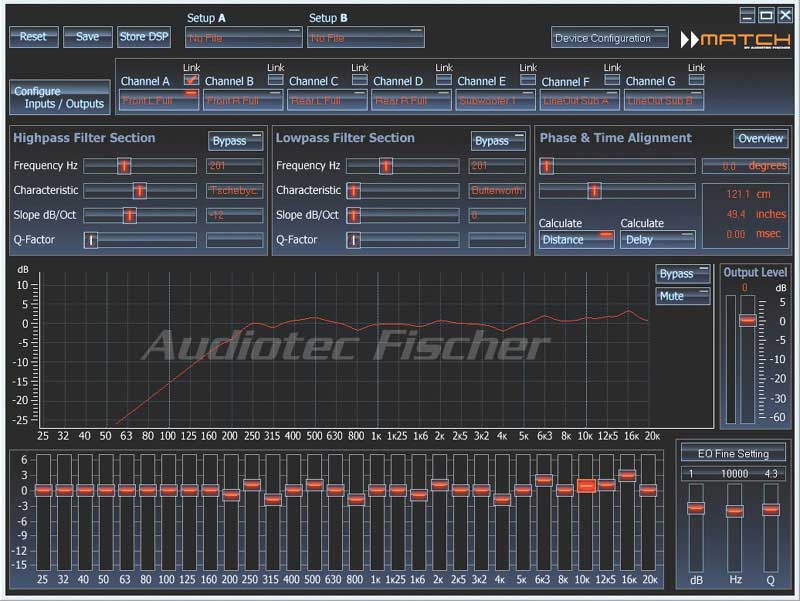Viewport: 800px width, 601px height.
Task: Toggle Bypass in the Lowpass Filter Section
Action: pos(498,141)
